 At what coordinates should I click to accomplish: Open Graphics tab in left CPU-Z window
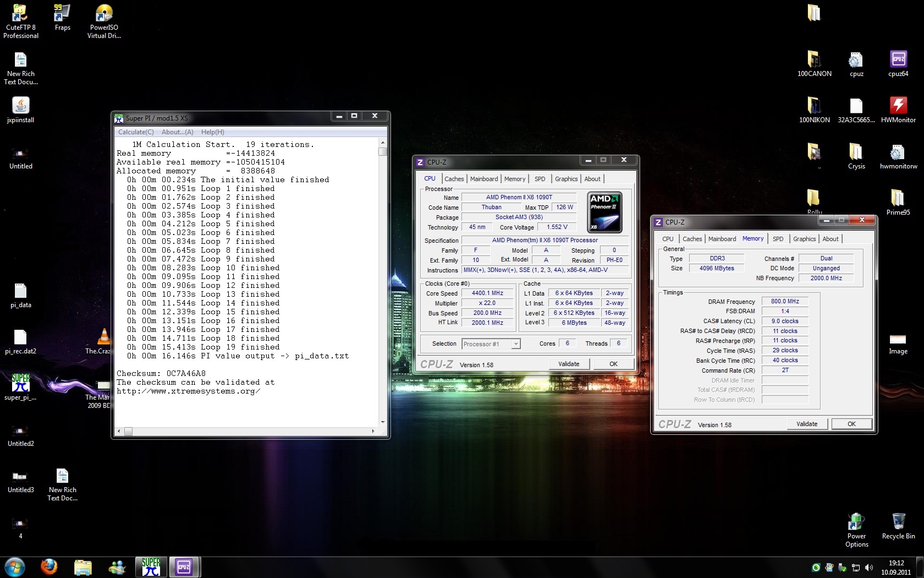click(566, 179)
